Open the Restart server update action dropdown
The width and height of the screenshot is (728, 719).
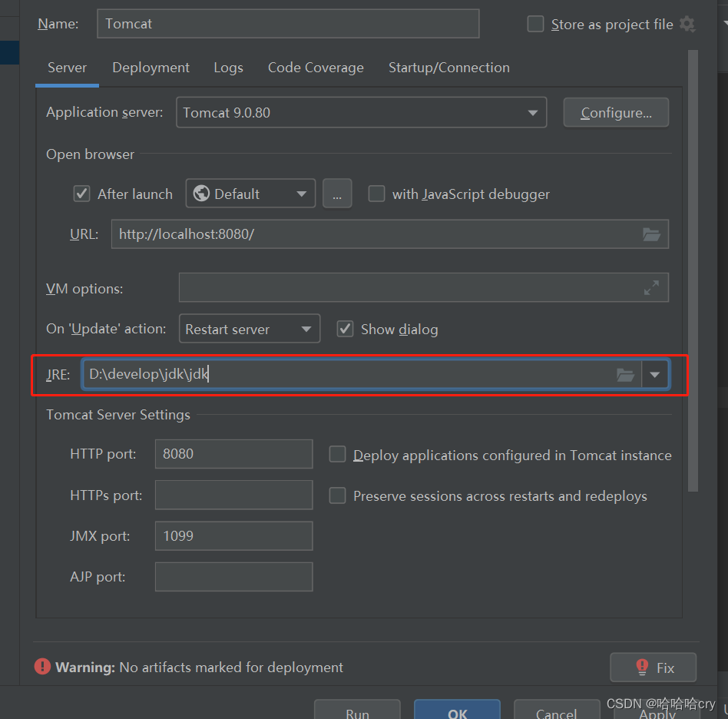(x=250, y=329)
